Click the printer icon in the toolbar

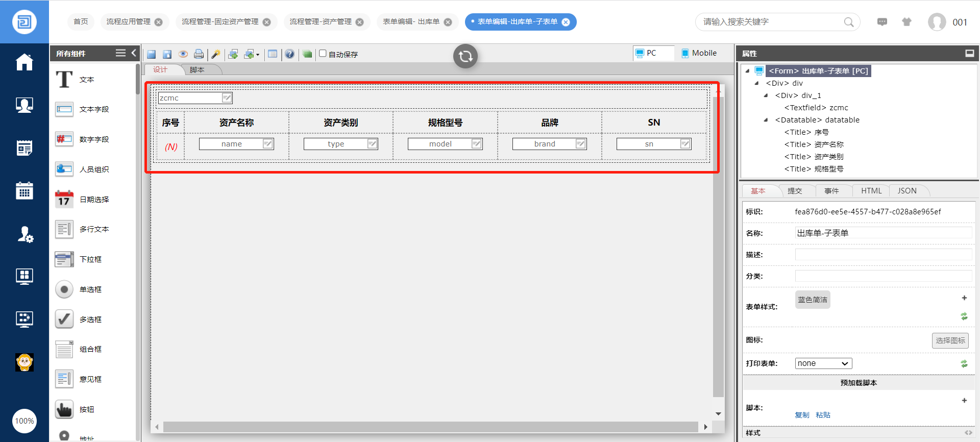(x=199, y=54)
